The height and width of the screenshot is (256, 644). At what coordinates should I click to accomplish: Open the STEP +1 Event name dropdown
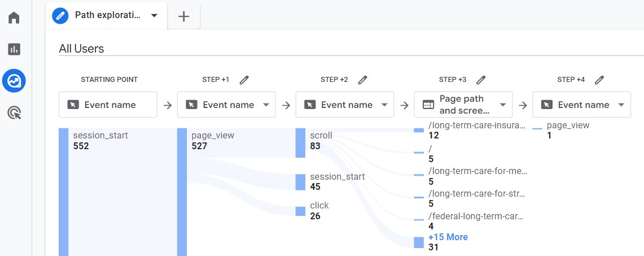click(226, 105)
